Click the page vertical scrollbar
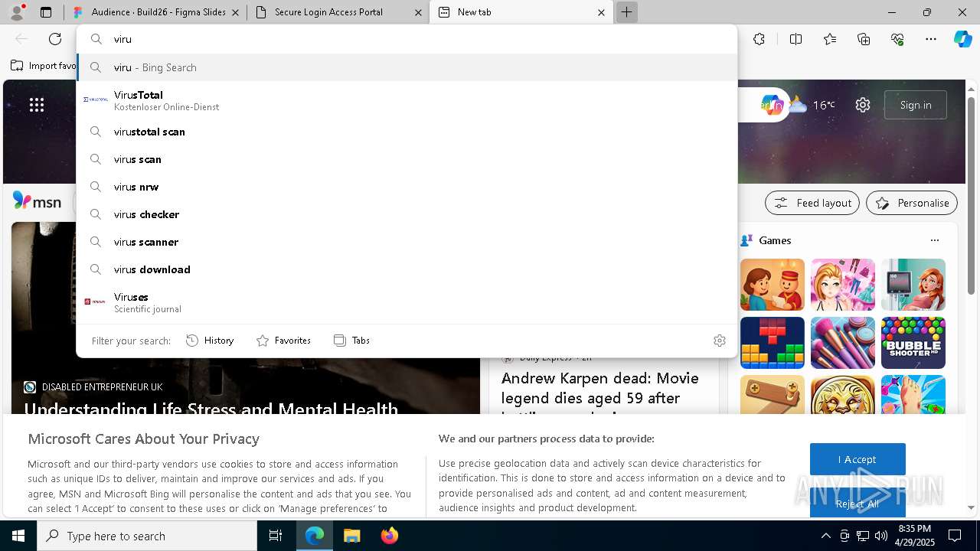980x551 pixels. [x=971, y=195]
